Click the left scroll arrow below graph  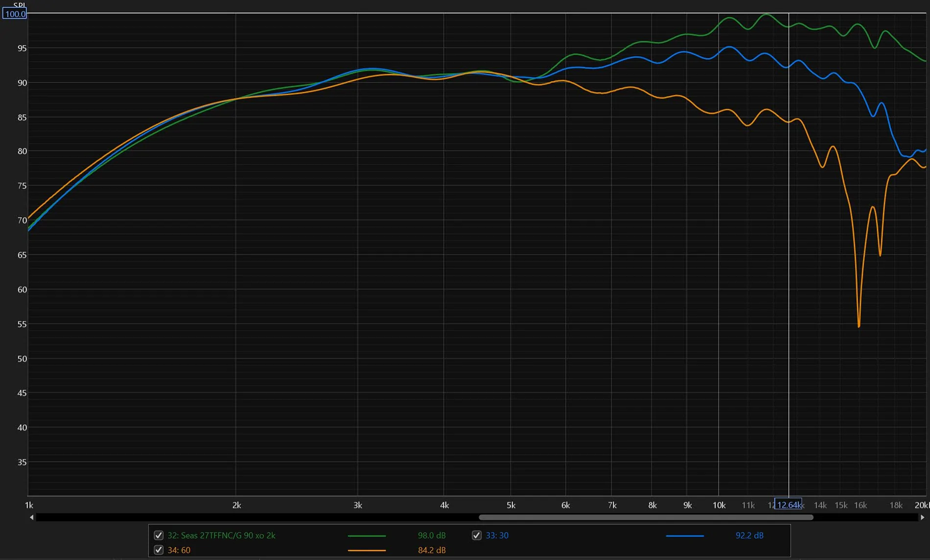pos(32,517)
